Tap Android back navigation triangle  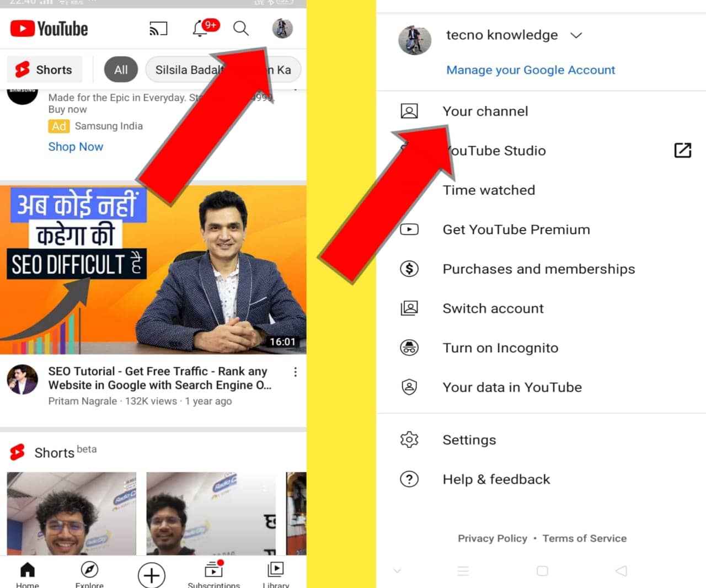[622, 571]
